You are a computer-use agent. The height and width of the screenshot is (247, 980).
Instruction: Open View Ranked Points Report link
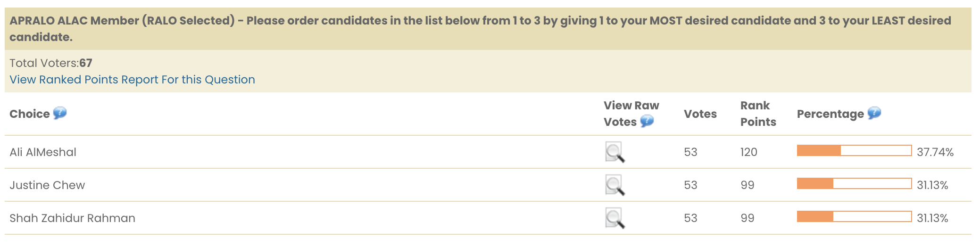tap(132, 80)
